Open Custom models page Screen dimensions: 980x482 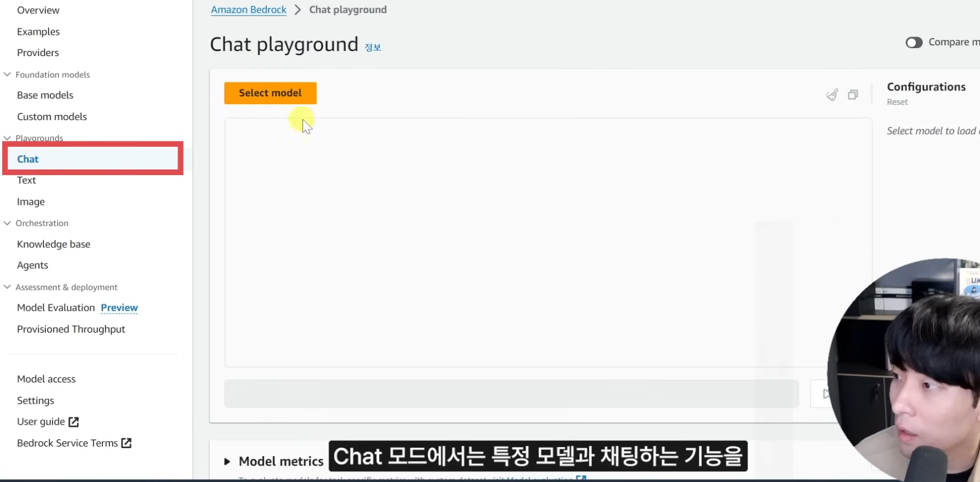coord(52,117)
